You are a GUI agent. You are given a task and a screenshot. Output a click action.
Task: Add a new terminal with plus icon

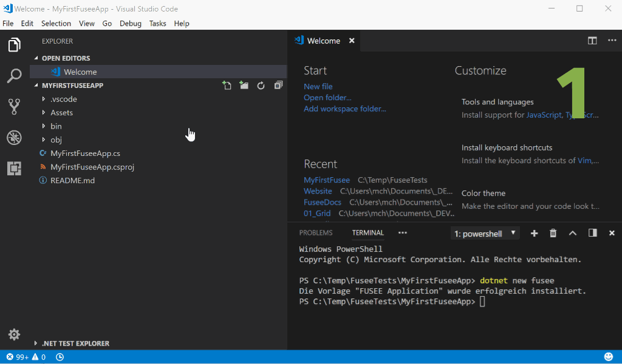(535, 234)
